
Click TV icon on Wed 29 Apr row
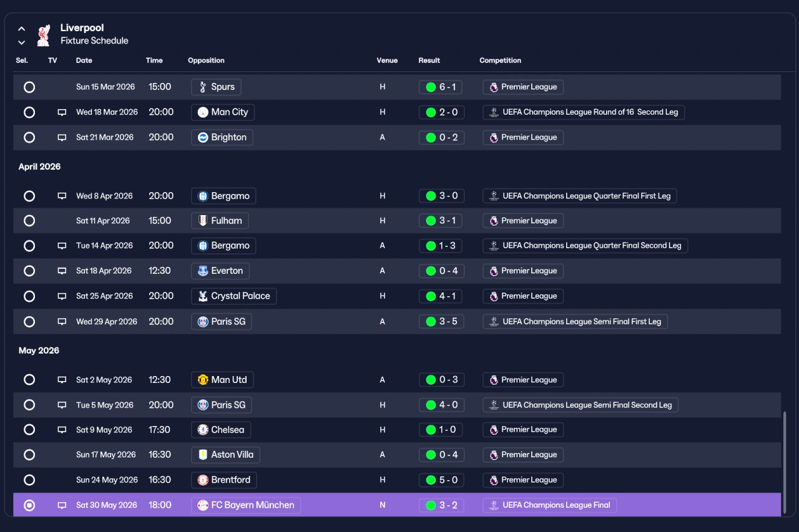point(62,322)
